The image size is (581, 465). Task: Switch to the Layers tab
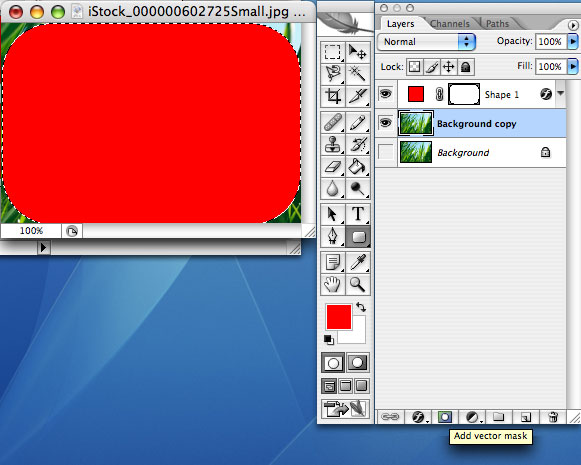click(x=400, y=24)
